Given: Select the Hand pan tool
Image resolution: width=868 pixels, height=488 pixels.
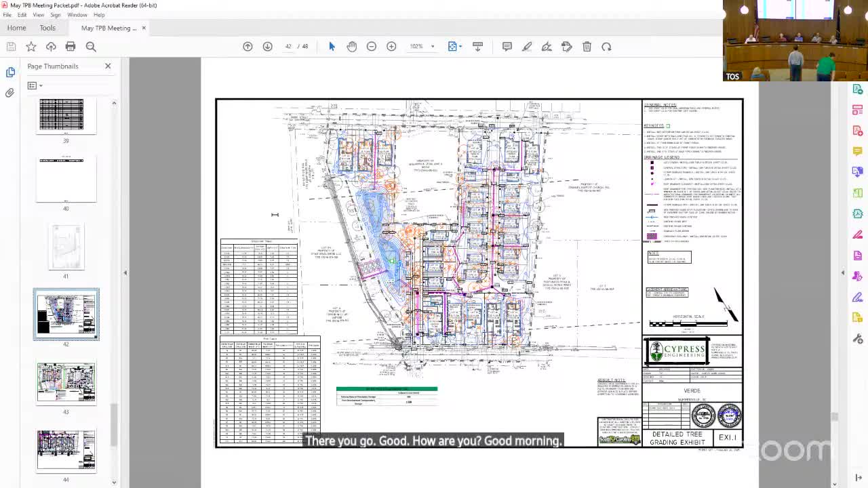Looking at the screenshot, I should (x=351, y=47).
